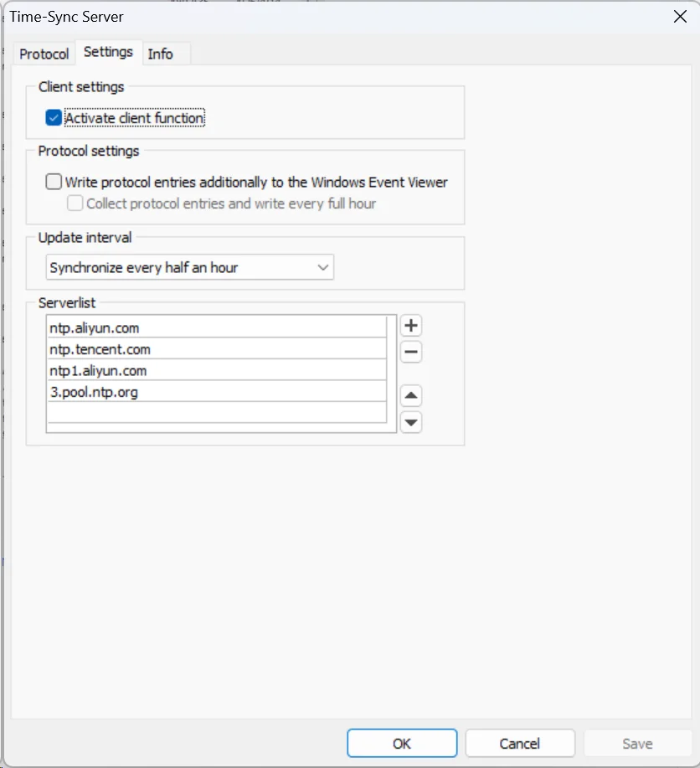Click the plus icon to add server
This screenshot has height=768, width=700.
pyautogui.click(x=410, y=326)
